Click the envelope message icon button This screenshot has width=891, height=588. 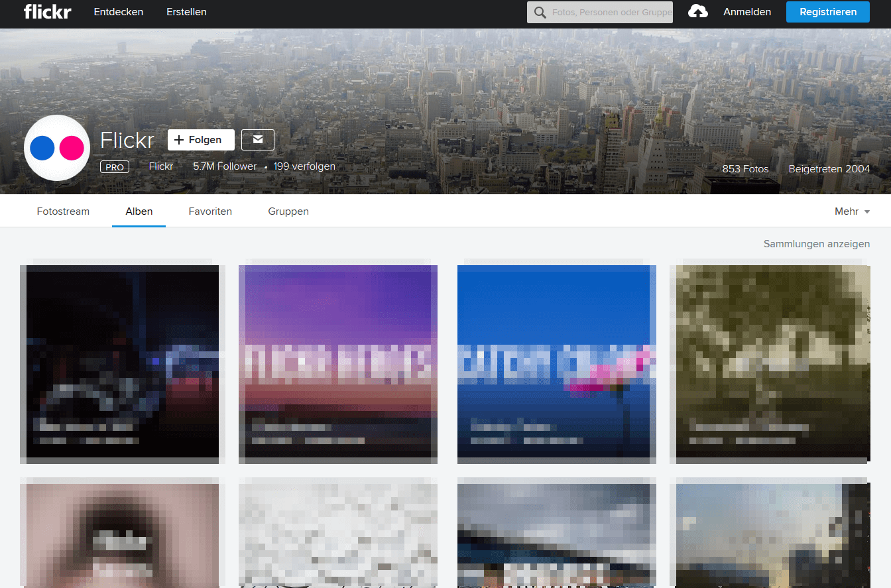tap(258, 140)
